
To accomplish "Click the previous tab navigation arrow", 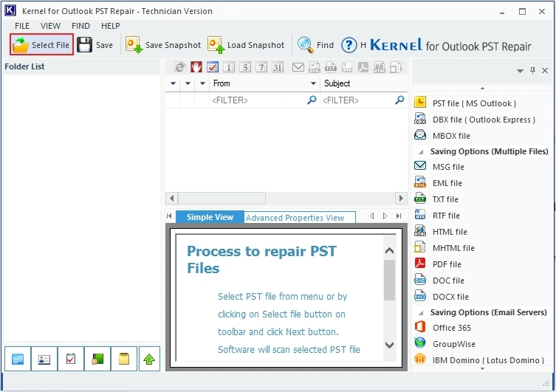I will click(371, 216).
